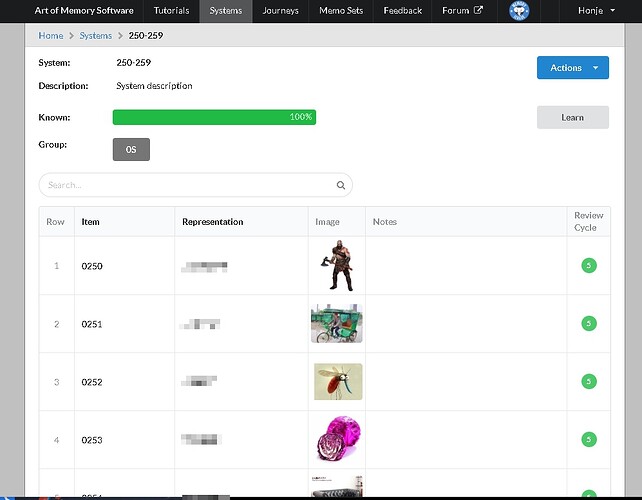
Task: Click the Art of Memory Software brand
Action: coord(84,11)
